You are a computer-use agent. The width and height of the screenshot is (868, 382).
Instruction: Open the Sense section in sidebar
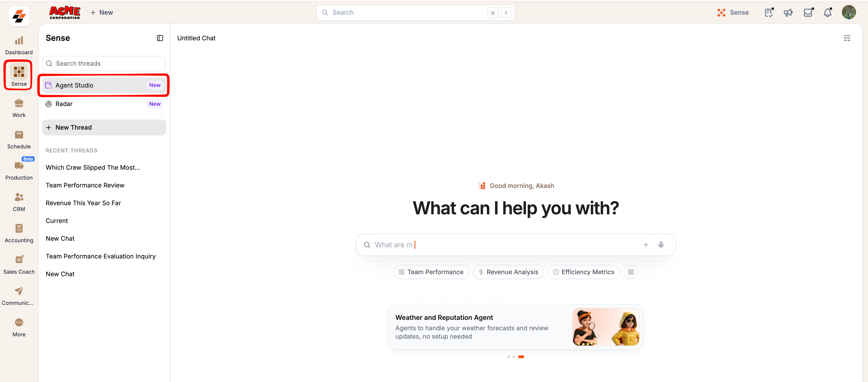pyautogui.click(x=19, y=75)
